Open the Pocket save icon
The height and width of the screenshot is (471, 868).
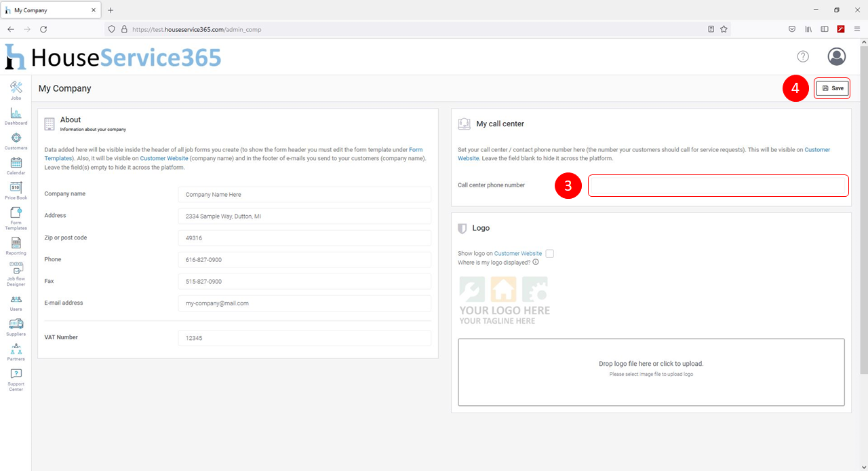pyautogui.click(x=792, y=29)
